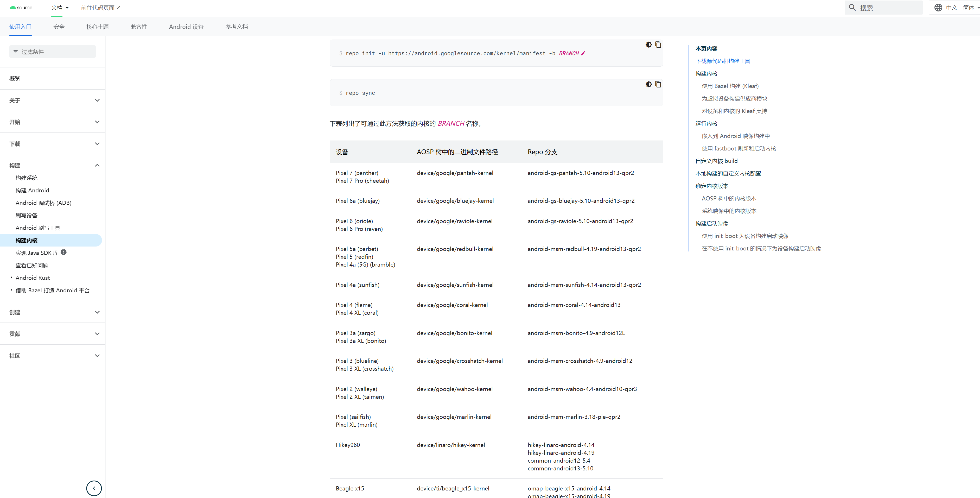Switch to the 兼容性 tab
Screen dimensions: 980x498
click(139, 27)
